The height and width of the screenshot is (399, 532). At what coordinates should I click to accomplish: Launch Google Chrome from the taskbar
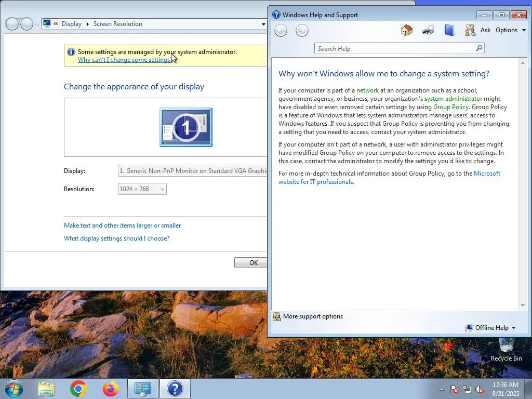click(x=78, y=389)
